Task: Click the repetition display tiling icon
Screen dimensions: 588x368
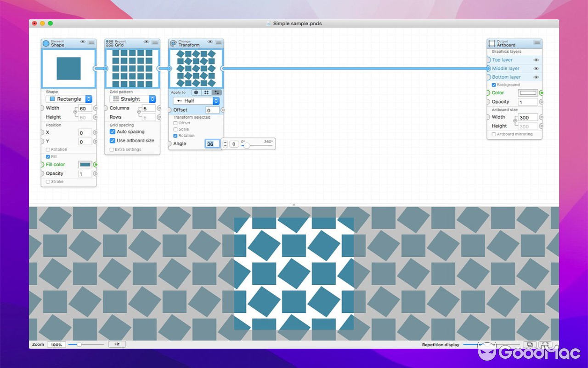Action: pyautogui.click(x=530, y=344)
